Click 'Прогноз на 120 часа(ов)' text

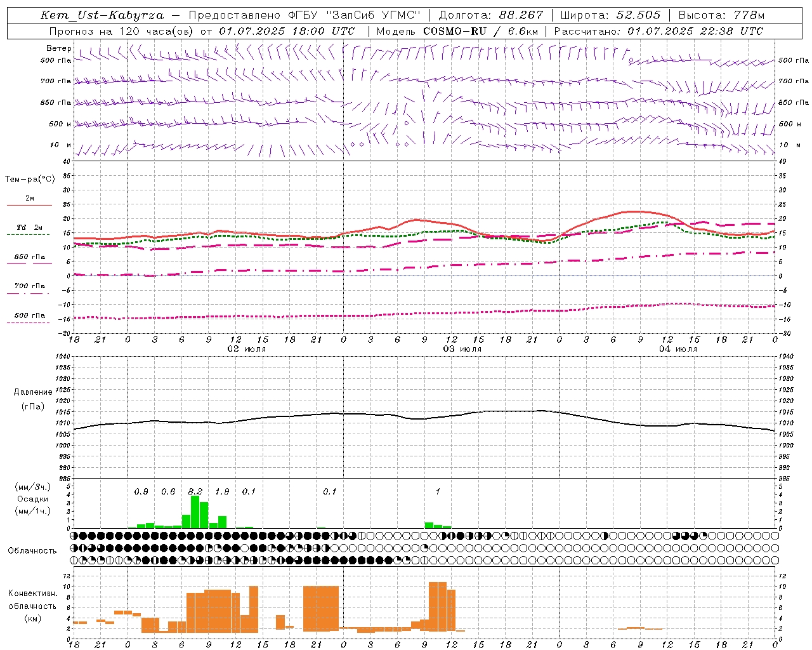(122, 31)
